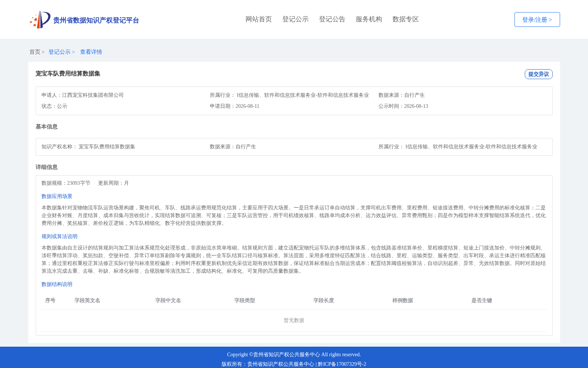Viewport: 588px width, 368px height.
Task: Click the 规则或算法说明 subheading
Action: 60,236
